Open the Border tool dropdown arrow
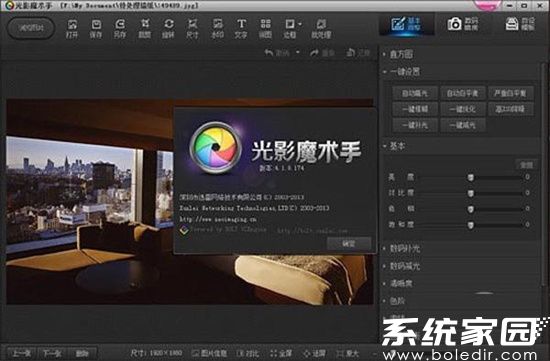This screenshot has width=550, height=361. point(300,24)
